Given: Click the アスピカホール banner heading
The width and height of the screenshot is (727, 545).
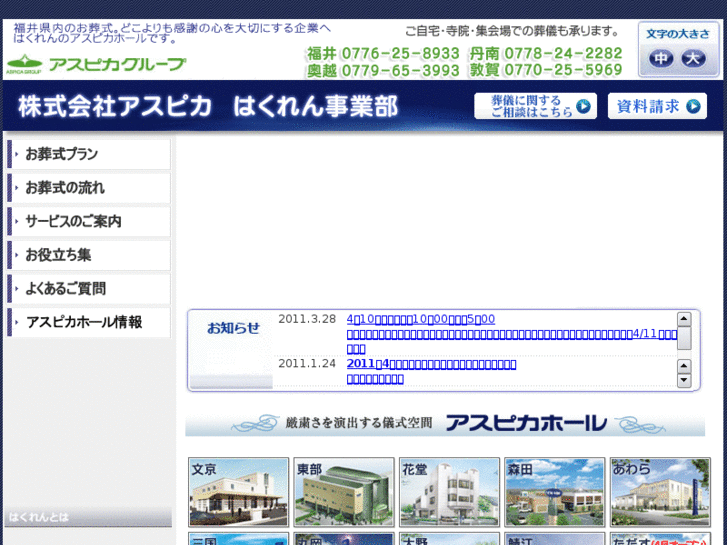Looking at the screenshot, I should tap(445, 423).
